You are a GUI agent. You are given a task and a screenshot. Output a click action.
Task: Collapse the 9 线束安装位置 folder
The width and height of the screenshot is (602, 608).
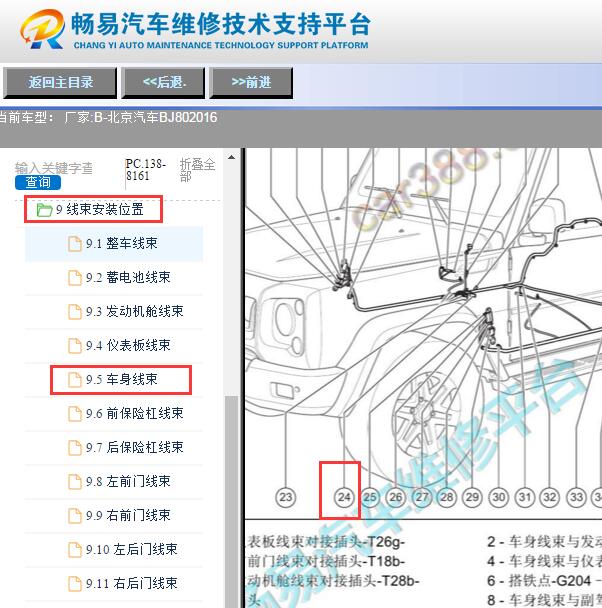[x=100, y=209]
